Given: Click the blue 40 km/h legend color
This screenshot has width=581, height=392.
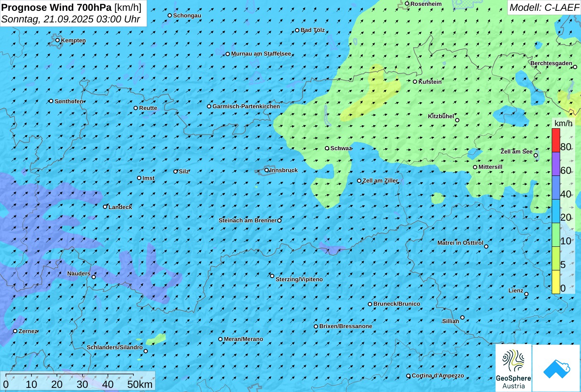Looking at the screenshot, I should pyautogui.click(x=556, y=188).
